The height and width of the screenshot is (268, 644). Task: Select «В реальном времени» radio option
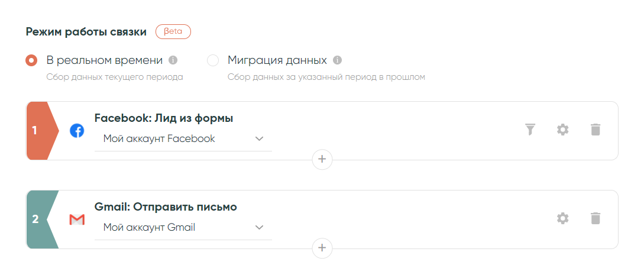tap(31, 60)
